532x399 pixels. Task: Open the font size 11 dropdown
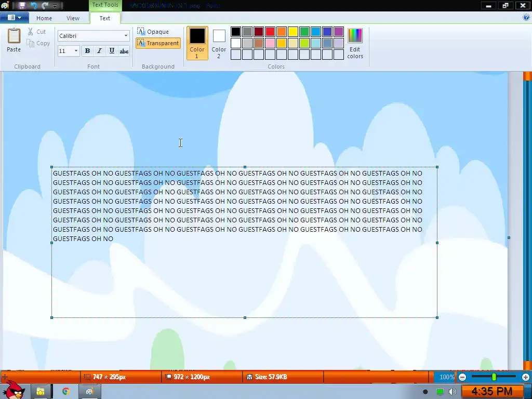click(x=76, y=51)
